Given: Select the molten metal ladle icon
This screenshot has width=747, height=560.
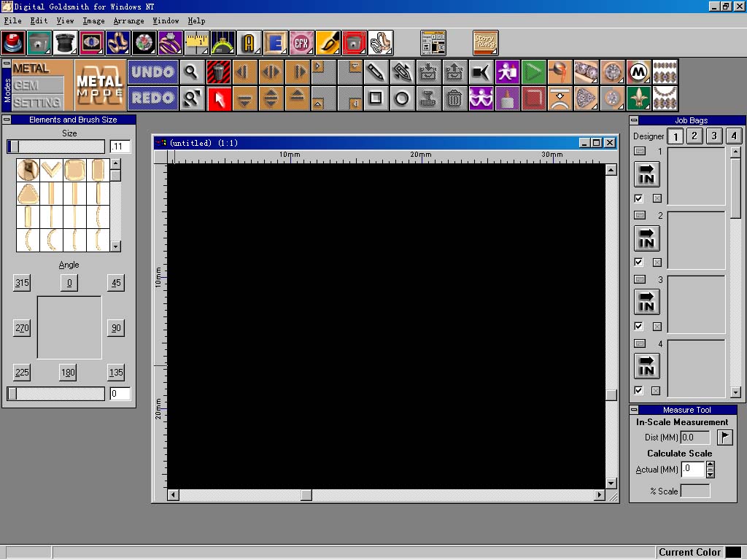Looking at the screenshot, I should tap(560, 72).
